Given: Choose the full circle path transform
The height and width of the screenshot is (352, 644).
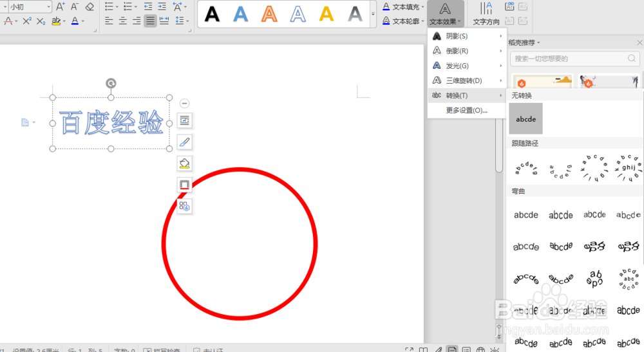Looking at the screenshot, I should [x=594, y=167].
